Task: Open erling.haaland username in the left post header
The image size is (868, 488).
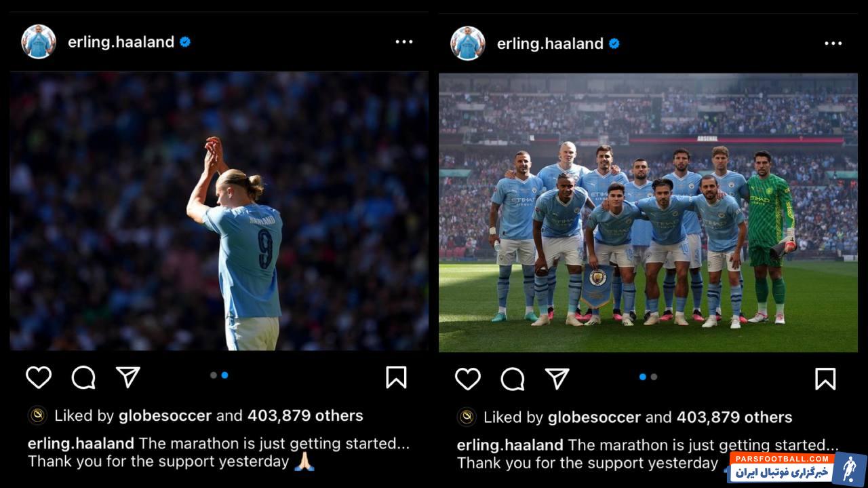Action: [121, 42]
